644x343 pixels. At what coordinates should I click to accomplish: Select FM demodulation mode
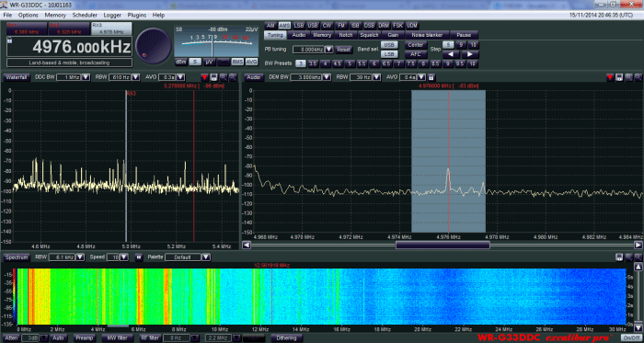coord(341,26)
